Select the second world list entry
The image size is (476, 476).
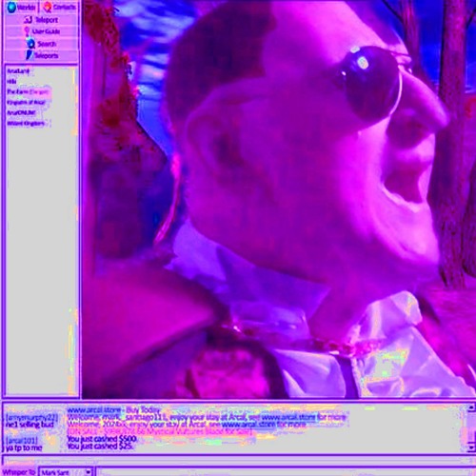click(x=12, y=82)
